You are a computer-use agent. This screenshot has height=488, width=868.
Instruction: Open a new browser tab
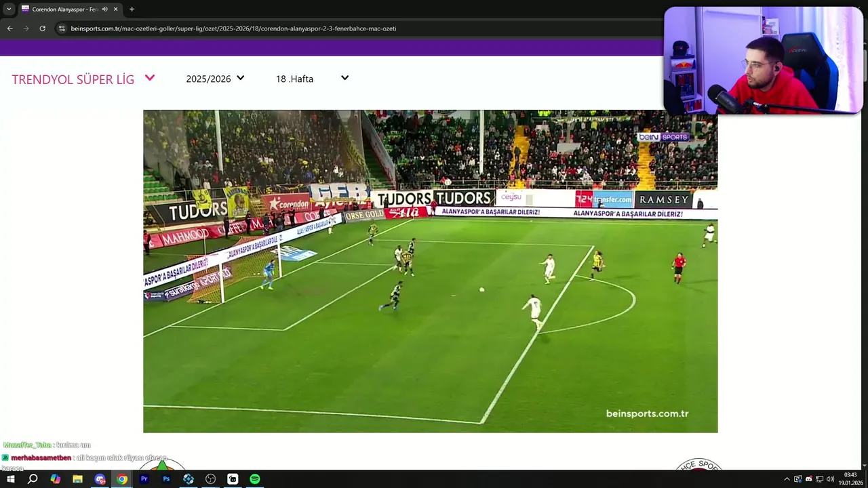pyautogui.click(x=132, y=9)
